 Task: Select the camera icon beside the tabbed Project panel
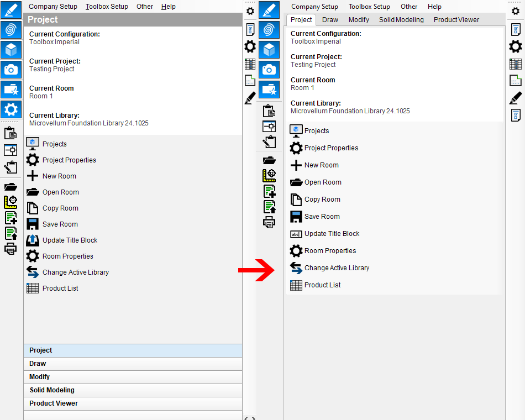[269, 69]
